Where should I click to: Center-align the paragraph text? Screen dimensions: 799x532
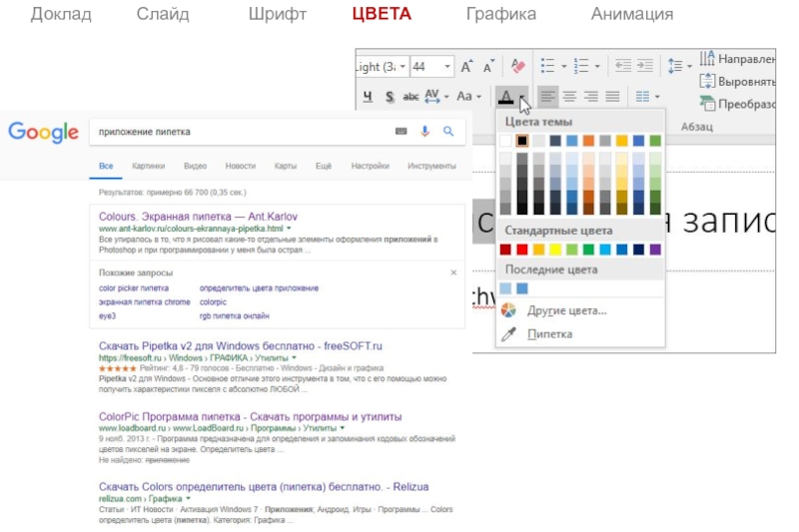[569, 97]
